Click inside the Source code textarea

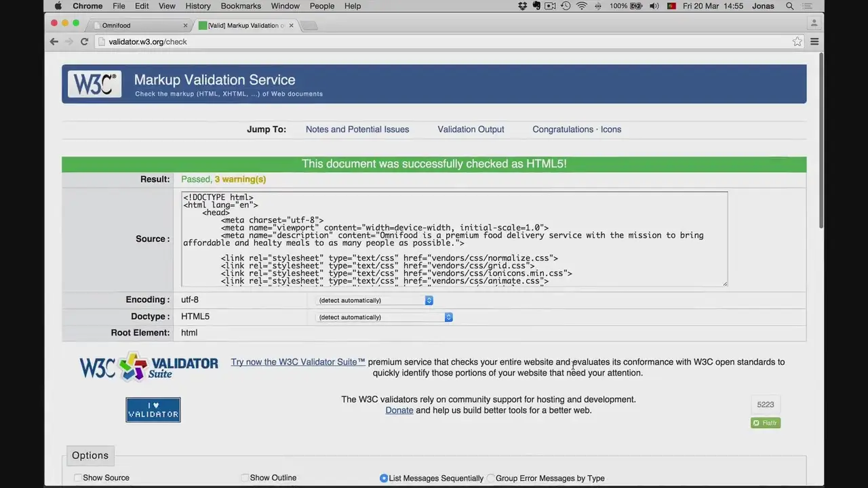point(454,239)
